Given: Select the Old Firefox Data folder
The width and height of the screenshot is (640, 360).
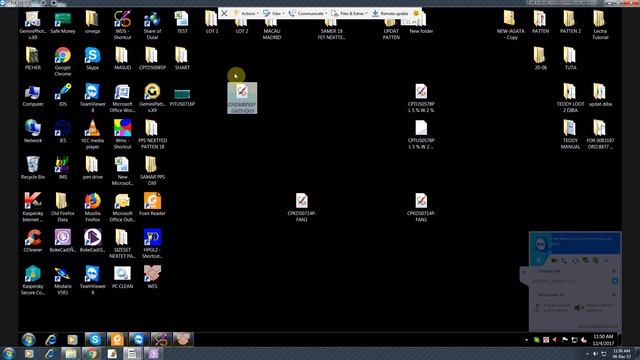Looking at the screenshot, I should click(63, 207).
